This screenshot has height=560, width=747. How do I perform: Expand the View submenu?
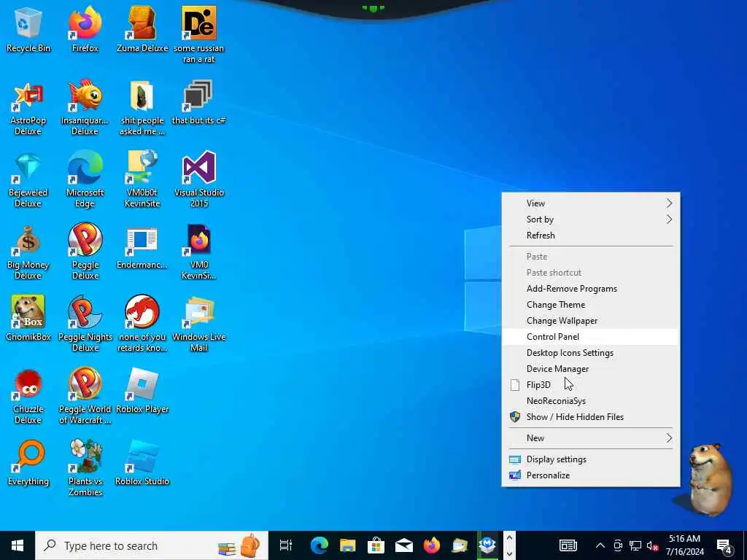pyautogui.click(x=591, y=203)
